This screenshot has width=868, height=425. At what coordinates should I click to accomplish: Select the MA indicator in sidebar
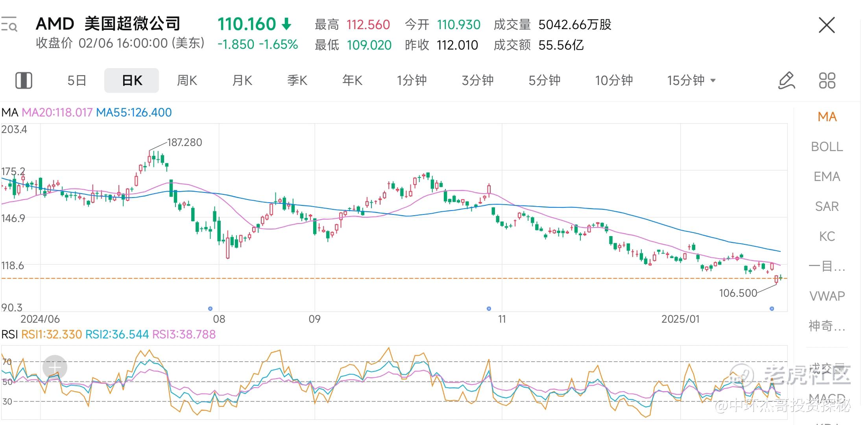click(827, 117)
